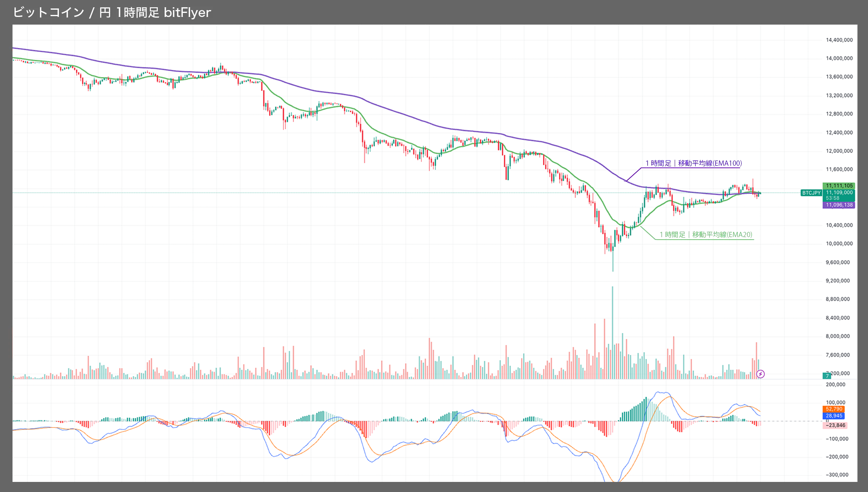Click the orange 52,790 MACD signal value label
This screenshot has width=868, height=492.
point(834,409)
